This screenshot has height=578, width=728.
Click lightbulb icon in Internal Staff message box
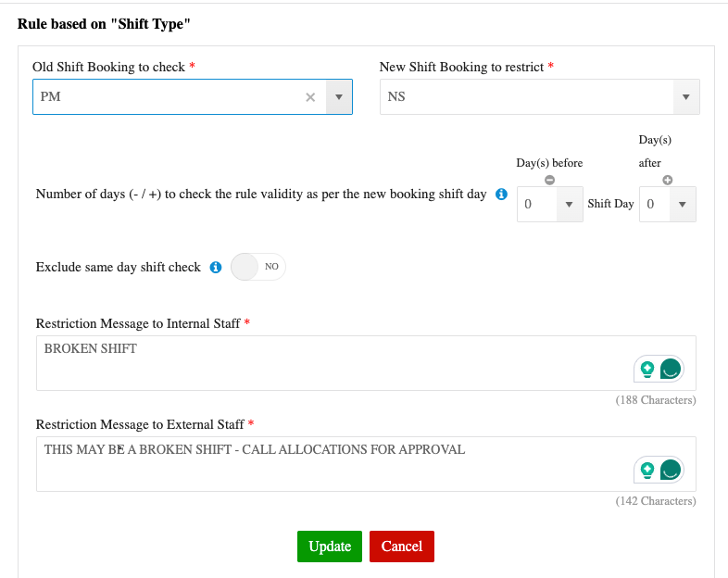click(x=647, y=370)
